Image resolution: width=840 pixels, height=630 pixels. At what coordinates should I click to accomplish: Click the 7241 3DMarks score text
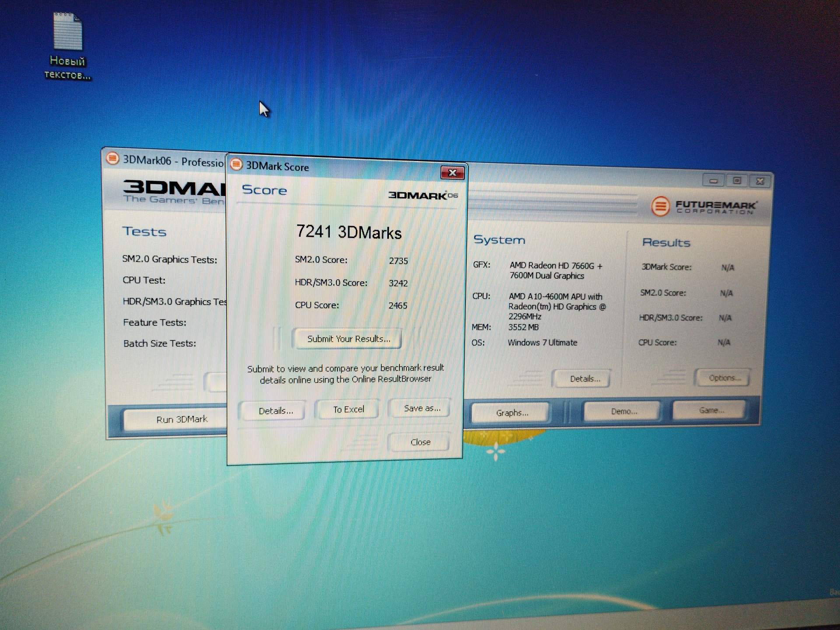click(349, 232)
